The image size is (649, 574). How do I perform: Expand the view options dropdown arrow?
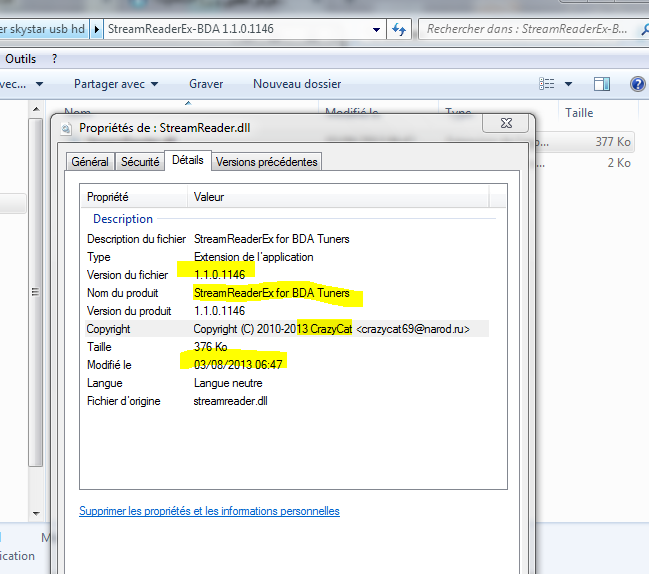[x=569, y=84]
